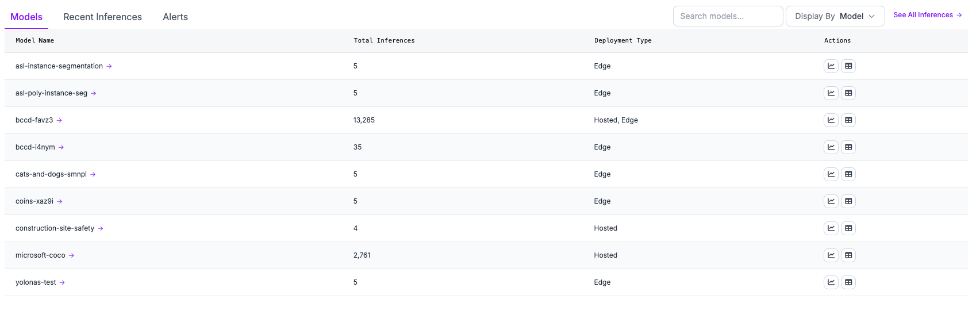Image resolution: width=980 pixels, height=310 pixels.
Task: Click chart icon for construction-site-safety
Action: coord(831,228)
